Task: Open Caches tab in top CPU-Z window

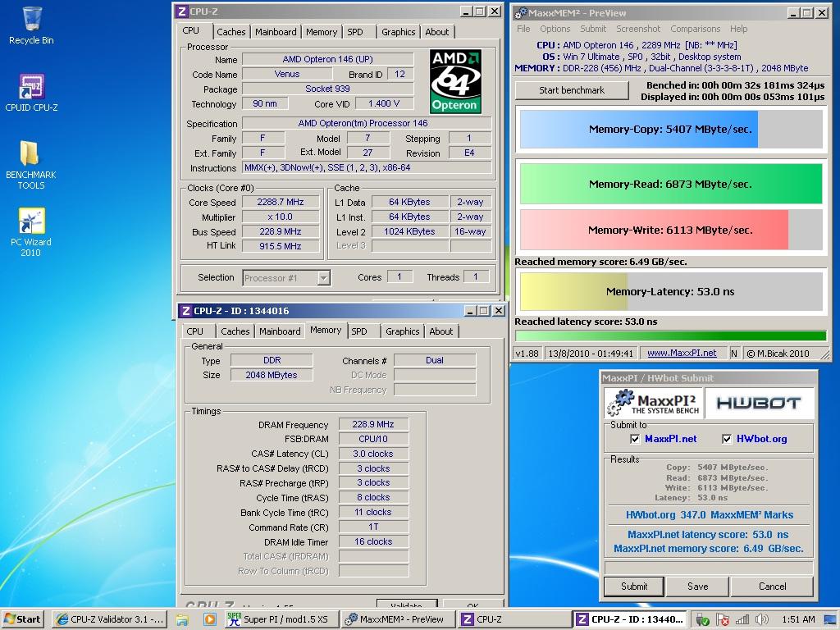Action: (231, 32)
